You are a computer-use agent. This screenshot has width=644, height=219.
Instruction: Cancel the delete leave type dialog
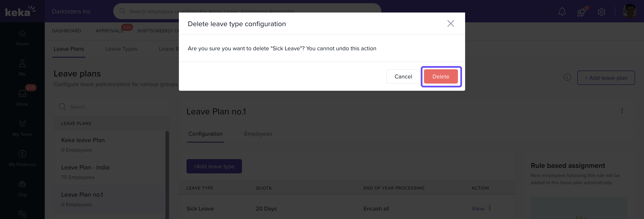pyautogui.click(x=403, y=77)
